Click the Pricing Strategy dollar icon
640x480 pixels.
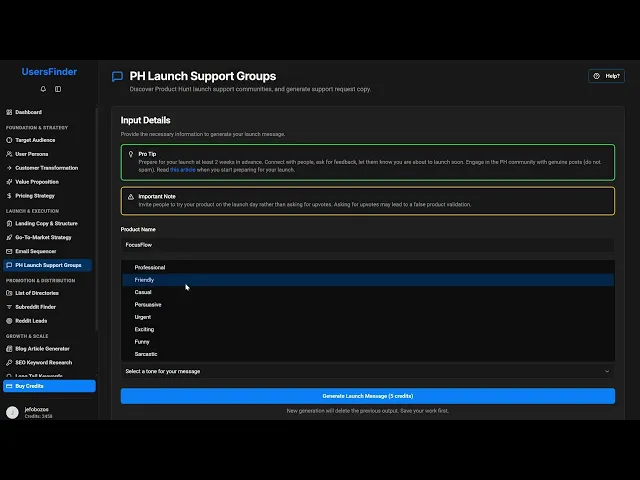point(9,196)
